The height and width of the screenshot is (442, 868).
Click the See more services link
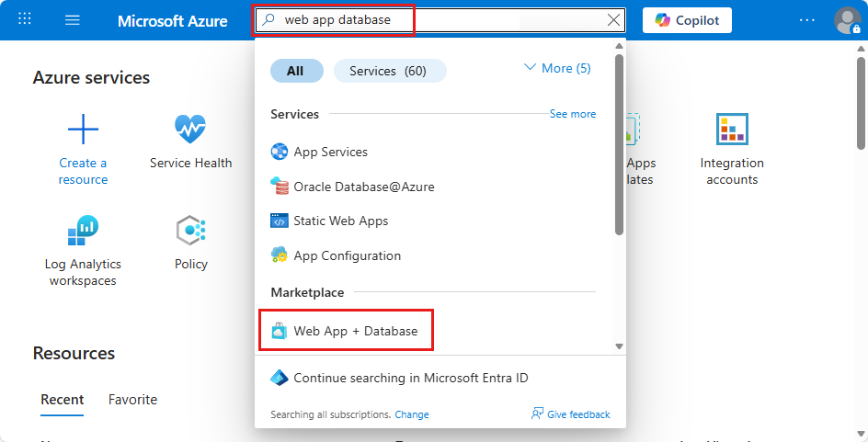572,114
